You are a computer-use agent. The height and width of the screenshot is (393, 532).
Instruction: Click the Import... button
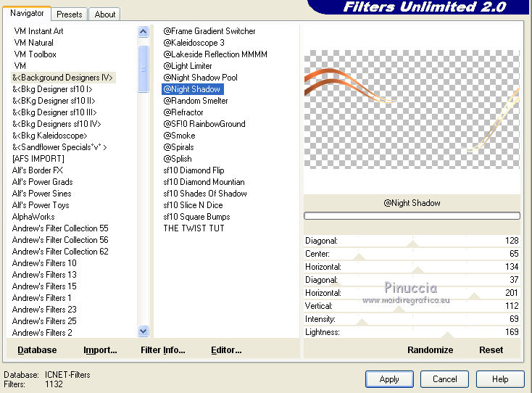[x=100, y=350]
